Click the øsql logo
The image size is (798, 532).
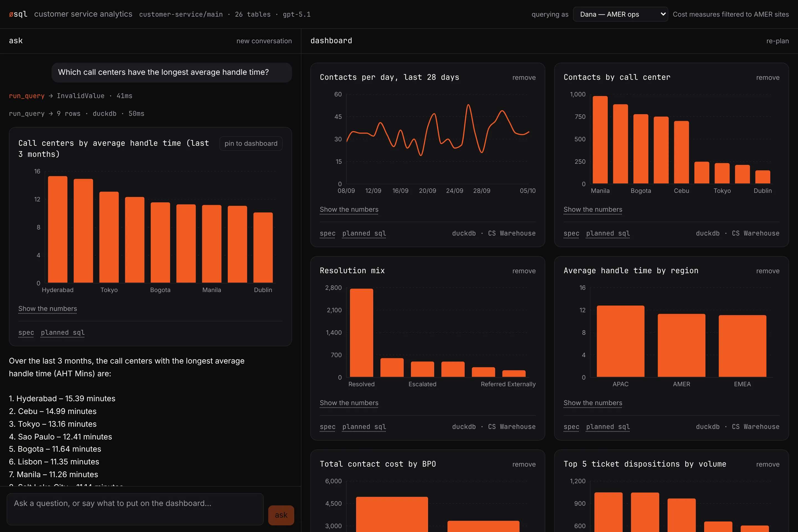[18, 14]
